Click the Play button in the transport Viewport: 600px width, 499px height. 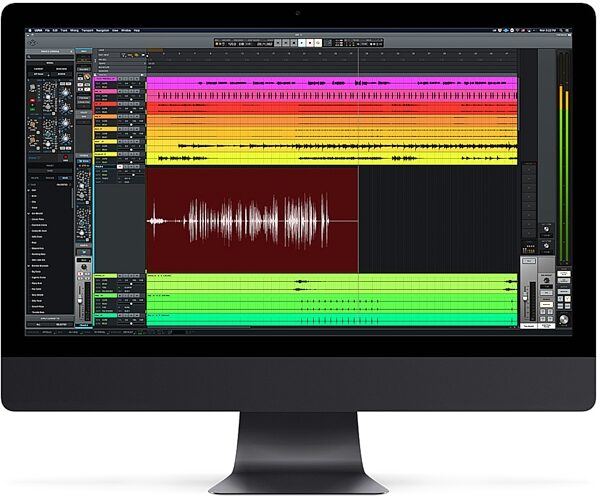[302, 43]
